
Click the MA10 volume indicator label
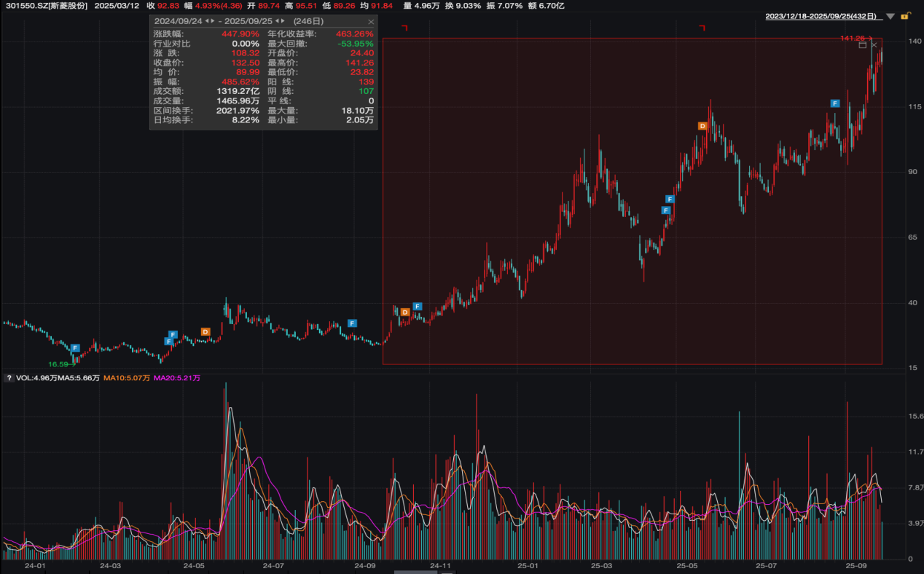point(127,378)
